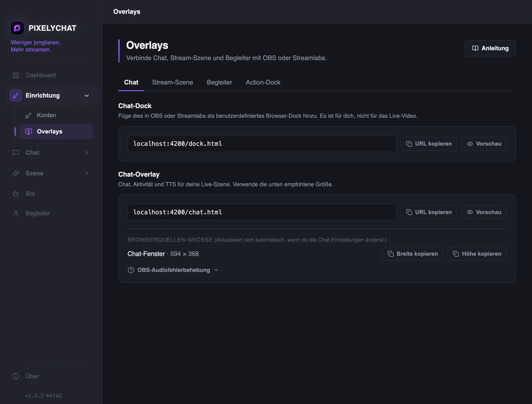
Task: Expand the Chat sidebar section chevron
Action: [87, 153]
